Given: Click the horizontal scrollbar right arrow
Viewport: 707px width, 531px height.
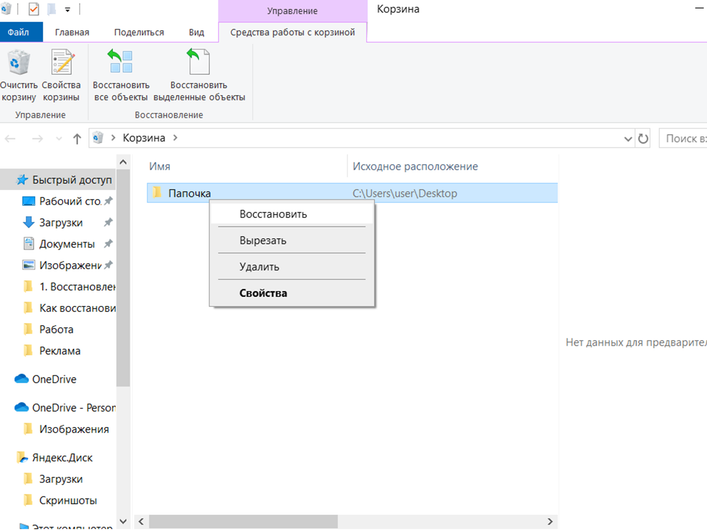Looking at the screenshot, I should pos(550,522).
